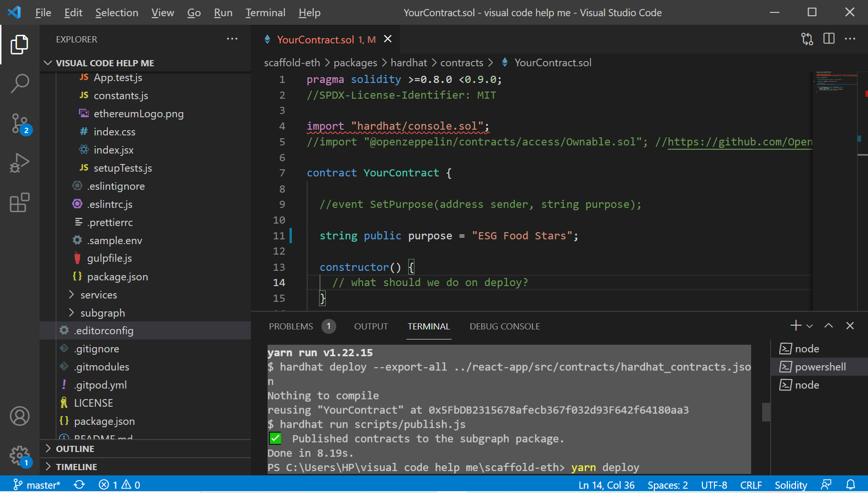The image size is (868, 493).
Task: Open terminal launch profile dropdown arrow
Action: point(809,326)
